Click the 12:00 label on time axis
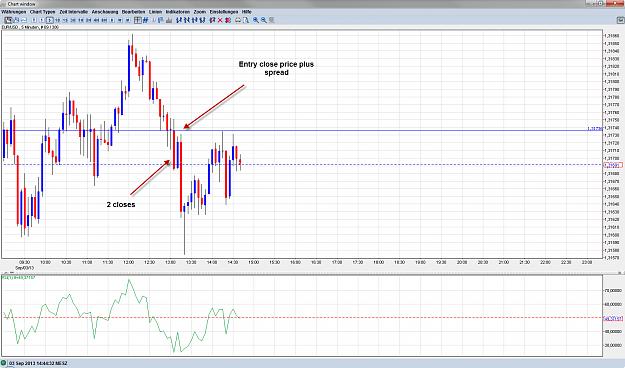The image size is (625, 368). (x=128, y=262)
